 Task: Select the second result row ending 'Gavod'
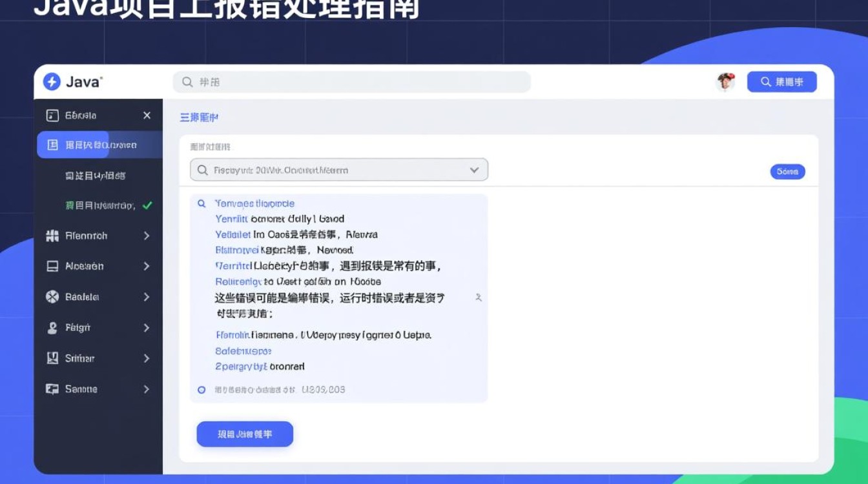click(280, 219)
